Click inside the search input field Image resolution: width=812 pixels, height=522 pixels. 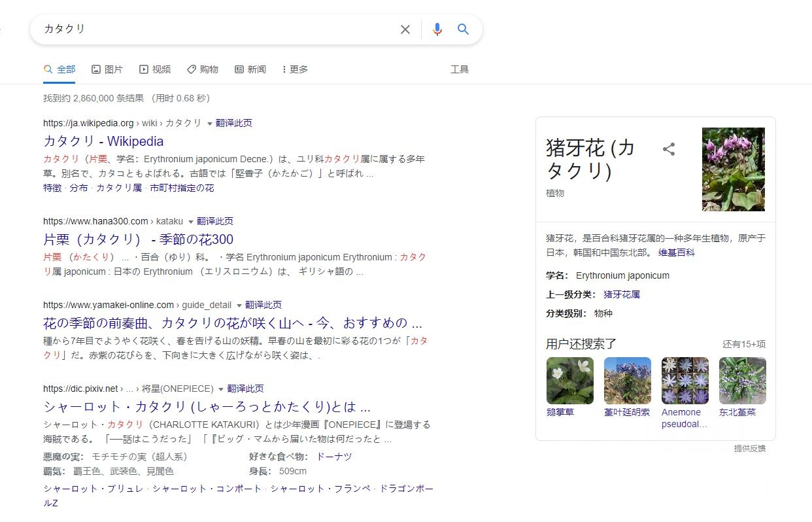point(196,29)
